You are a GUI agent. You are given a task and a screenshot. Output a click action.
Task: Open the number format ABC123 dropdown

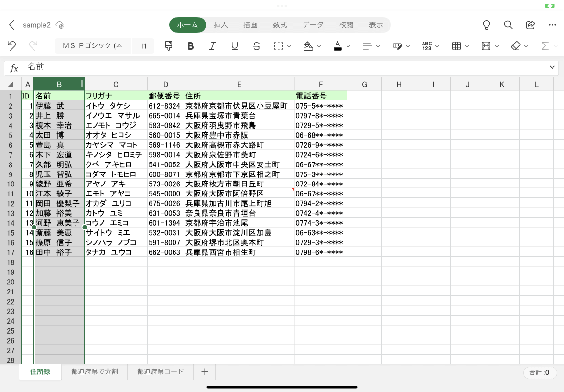[x=431, y=46]
